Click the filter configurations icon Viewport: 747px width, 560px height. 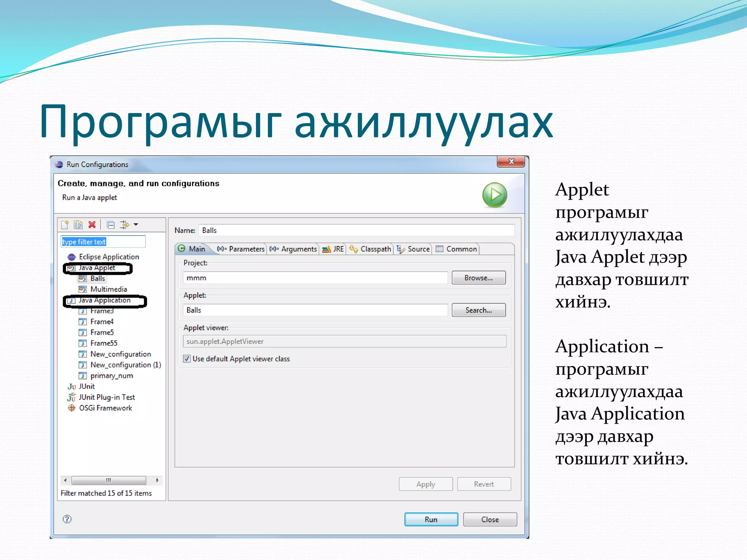click(125, 225)
